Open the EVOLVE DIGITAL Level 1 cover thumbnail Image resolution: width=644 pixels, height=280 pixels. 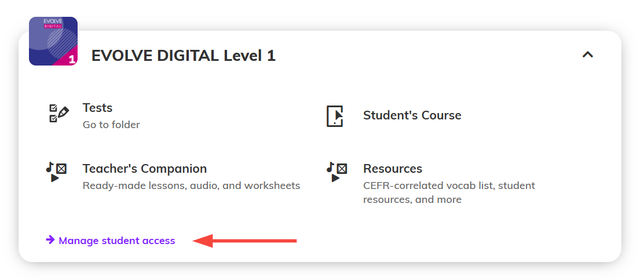point(53,41)
